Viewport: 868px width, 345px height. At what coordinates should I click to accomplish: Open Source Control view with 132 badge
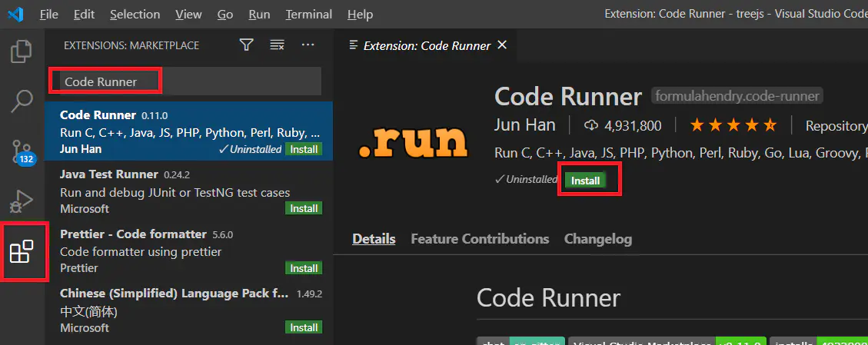[x=22, y=151]
